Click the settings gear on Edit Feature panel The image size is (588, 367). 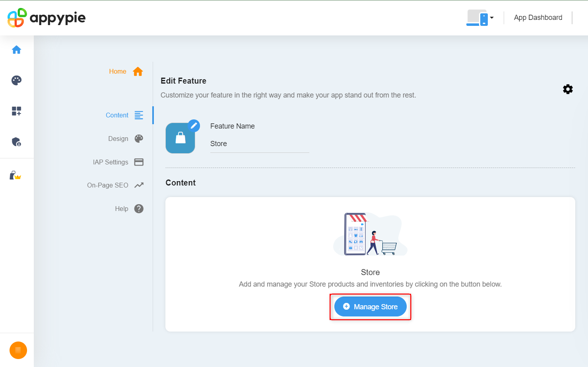coord(568,89)
